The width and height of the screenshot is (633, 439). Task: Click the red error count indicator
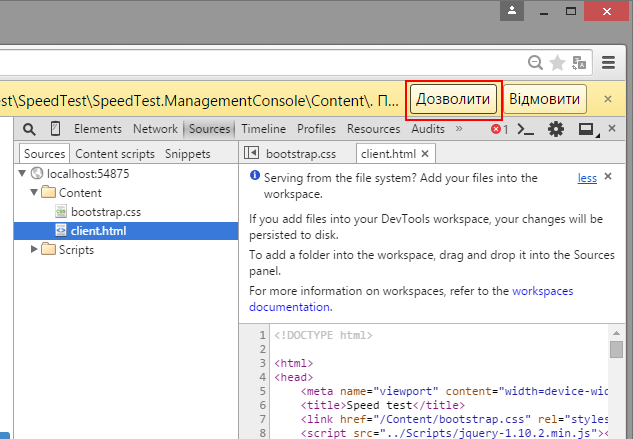[x=499, y=129]
